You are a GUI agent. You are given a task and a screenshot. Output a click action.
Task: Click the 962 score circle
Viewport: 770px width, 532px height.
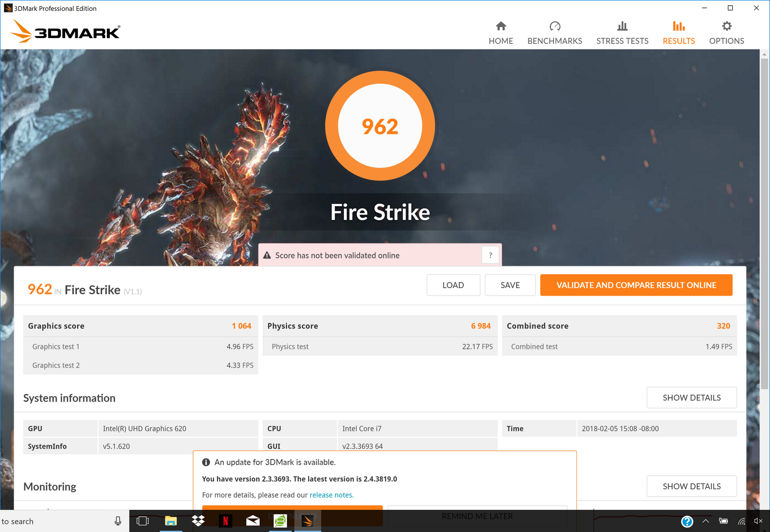[380, 126]
